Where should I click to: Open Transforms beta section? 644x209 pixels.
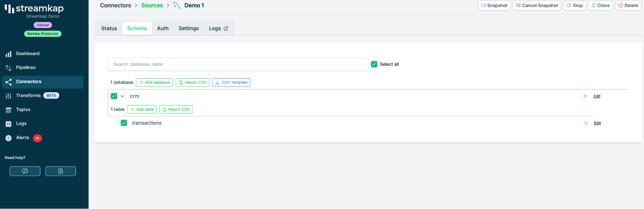[28, 95]
